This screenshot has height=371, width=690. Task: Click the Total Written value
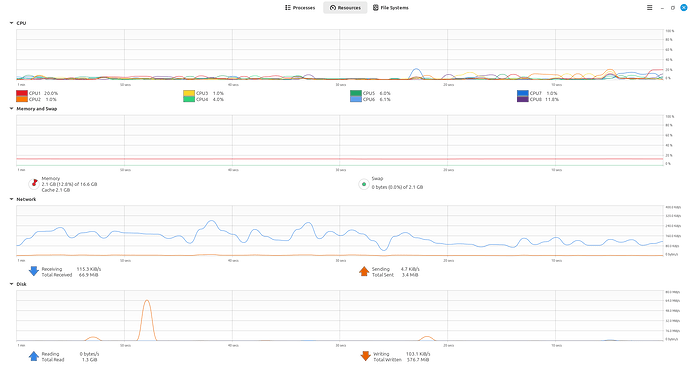coord(418,360)
